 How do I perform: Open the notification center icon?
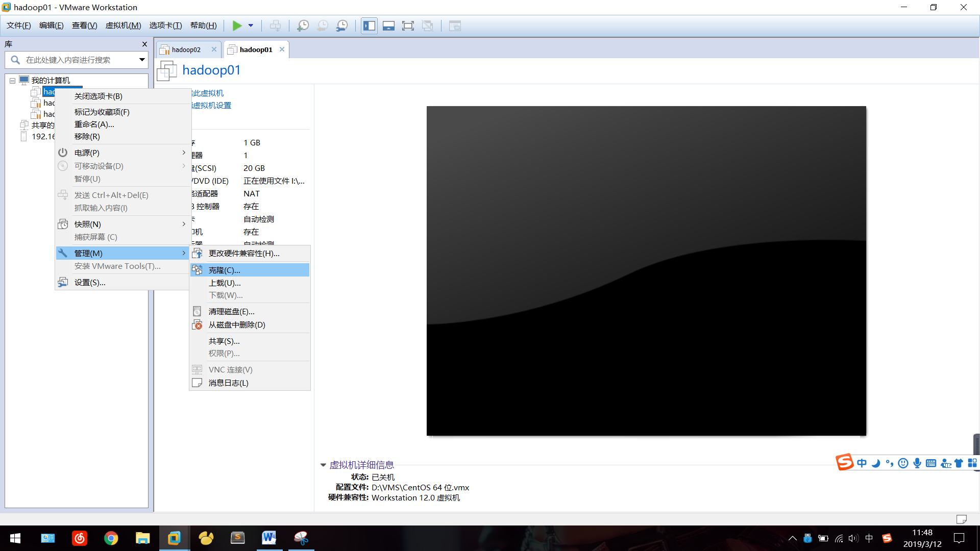click(959, 538)
